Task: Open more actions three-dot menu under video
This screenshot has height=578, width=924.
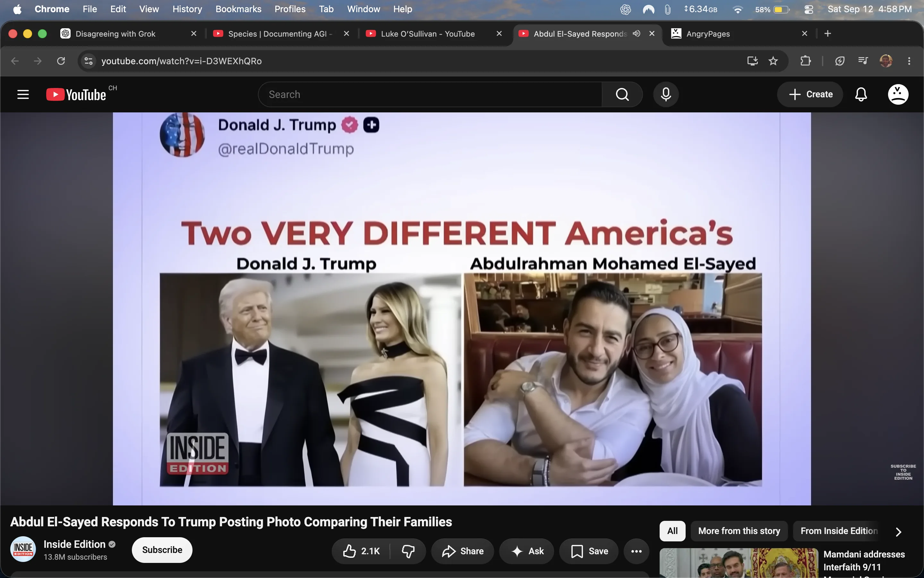Action: click(636, 551)
